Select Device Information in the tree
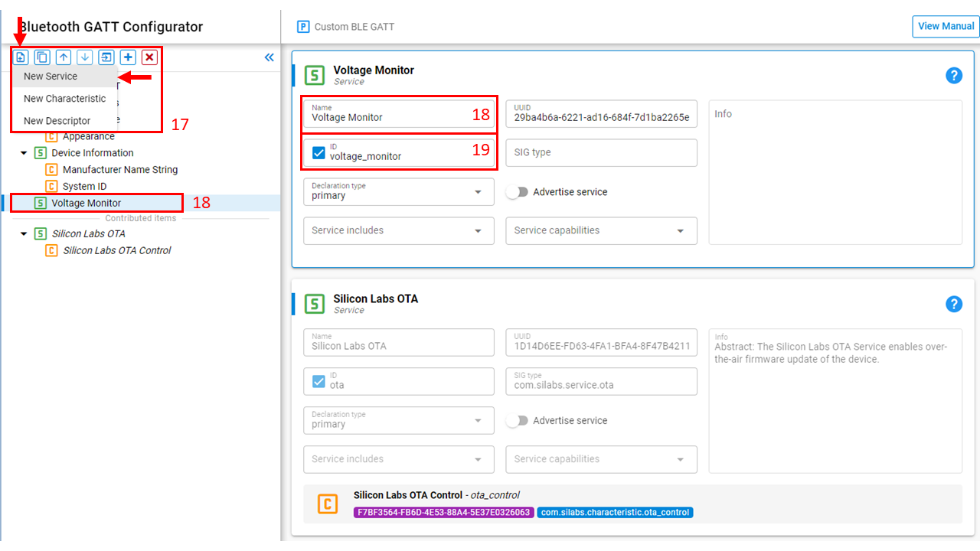 (x=93, y=153)
